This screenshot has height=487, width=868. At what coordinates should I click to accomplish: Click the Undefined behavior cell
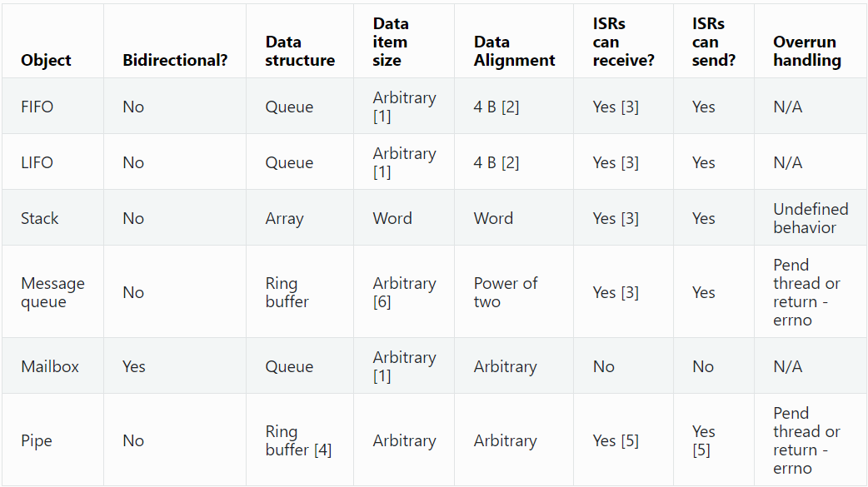810,218
